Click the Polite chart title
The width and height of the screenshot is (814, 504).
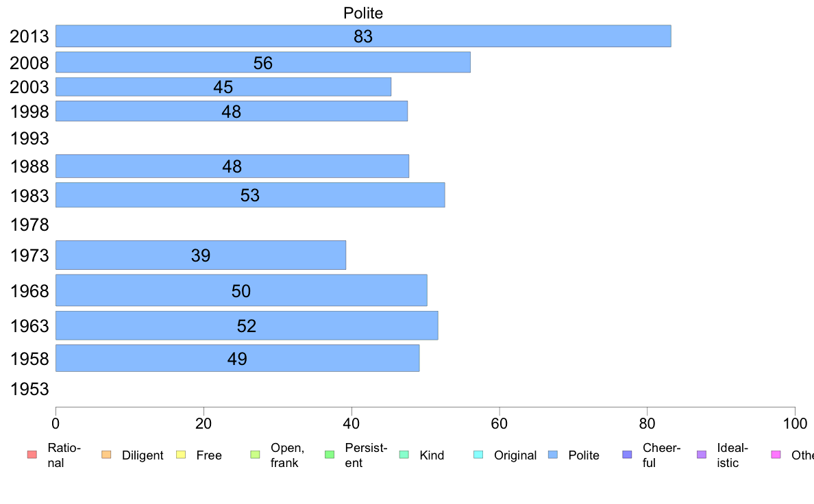point(363,13)
